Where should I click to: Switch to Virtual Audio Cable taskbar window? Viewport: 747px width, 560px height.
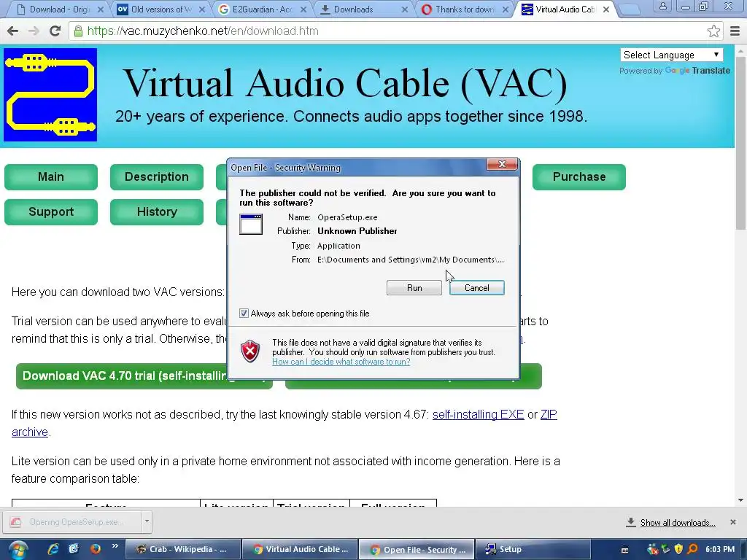click(x=300, y=550)
